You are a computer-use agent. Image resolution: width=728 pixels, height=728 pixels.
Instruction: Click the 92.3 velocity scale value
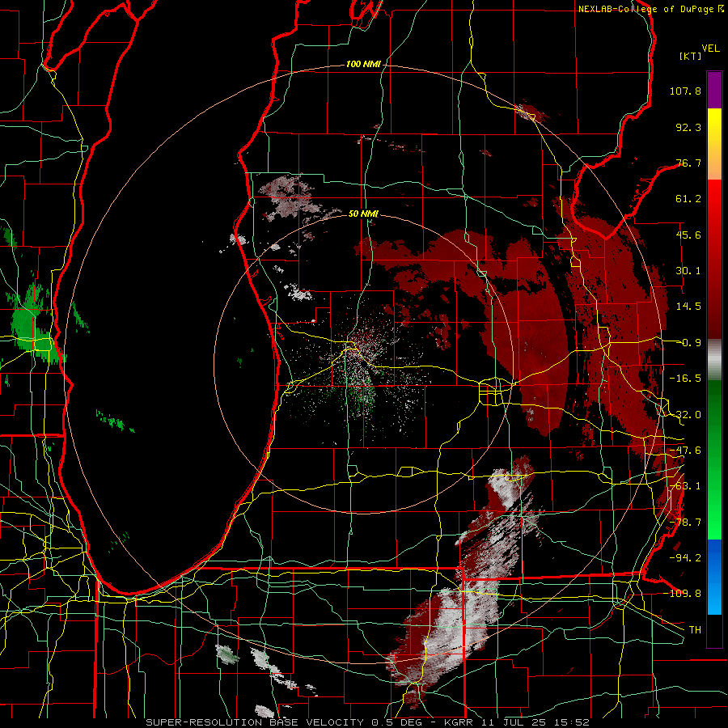[x=688, y=127]
